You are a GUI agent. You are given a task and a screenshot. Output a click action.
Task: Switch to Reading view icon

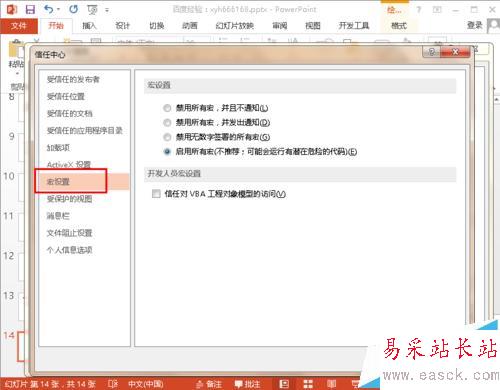pos(331,384)
